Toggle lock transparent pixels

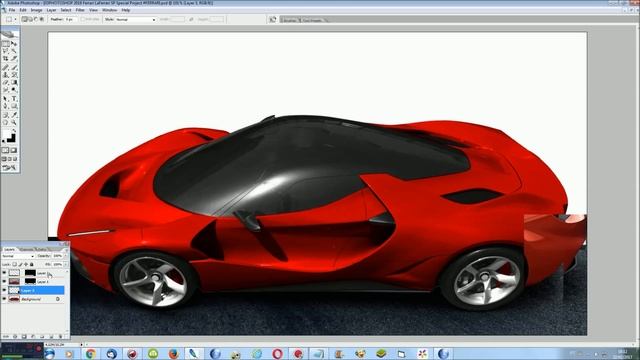(x=14, y=264)
